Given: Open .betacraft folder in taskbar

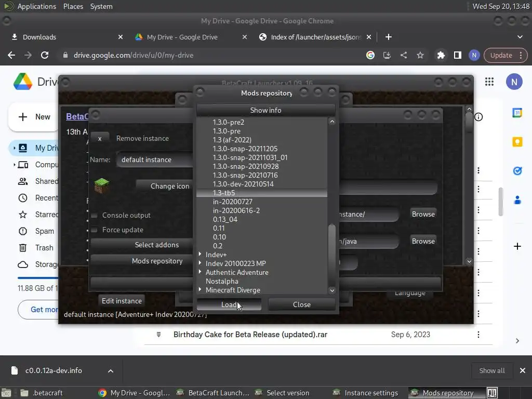Looking at the screenshot, I should (42, 393).
